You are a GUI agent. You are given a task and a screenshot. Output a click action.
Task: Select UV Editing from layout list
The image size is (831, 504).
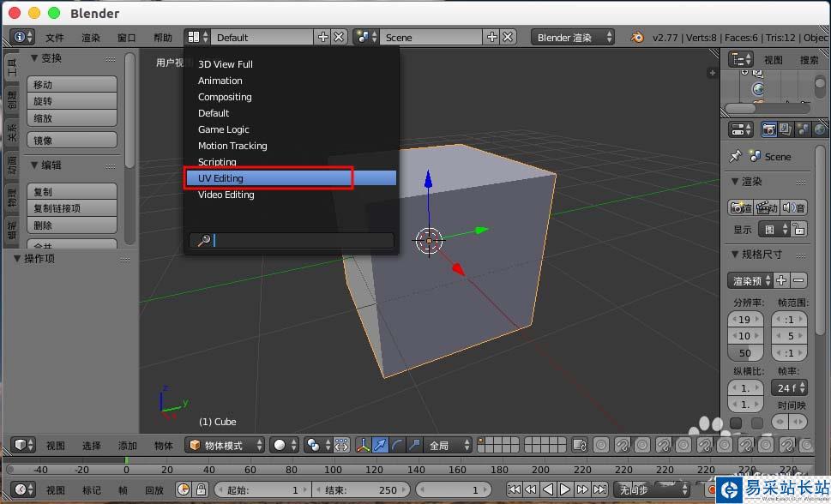(x=291, y=178)
